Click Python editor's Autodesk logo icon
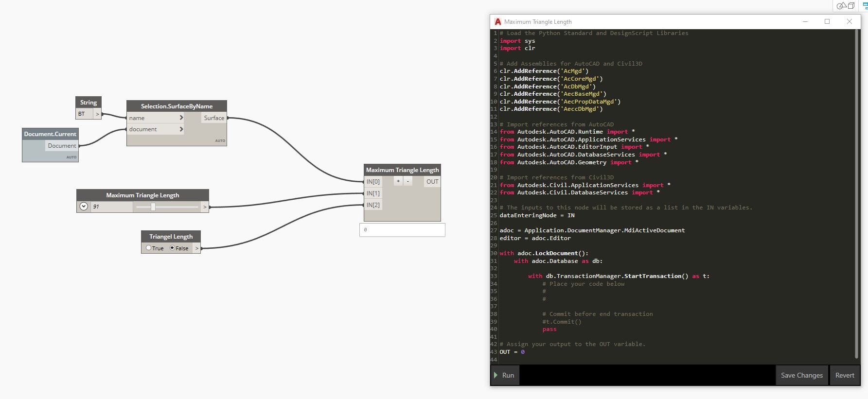Image resolution: width=868 pixels, height=399 pixels. (x=497, y=21)
